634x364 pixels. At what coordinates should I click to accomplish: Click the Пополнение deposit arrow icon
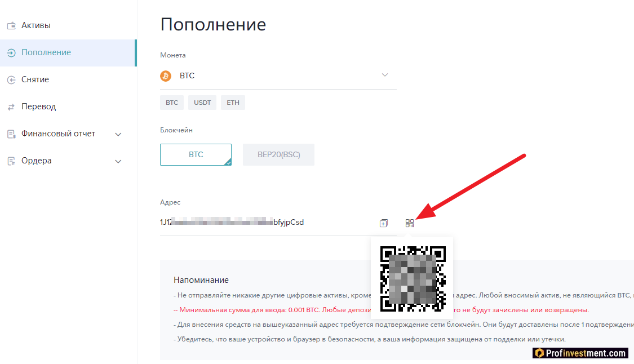pos(11,52)
